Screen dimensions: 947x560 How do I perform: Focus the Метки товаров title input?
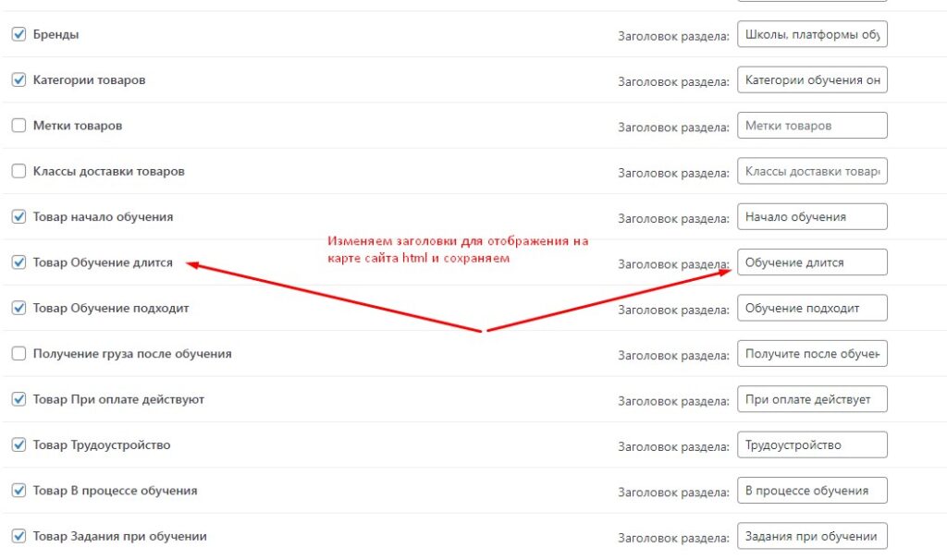pyautogui.click(x=812, y=126)
